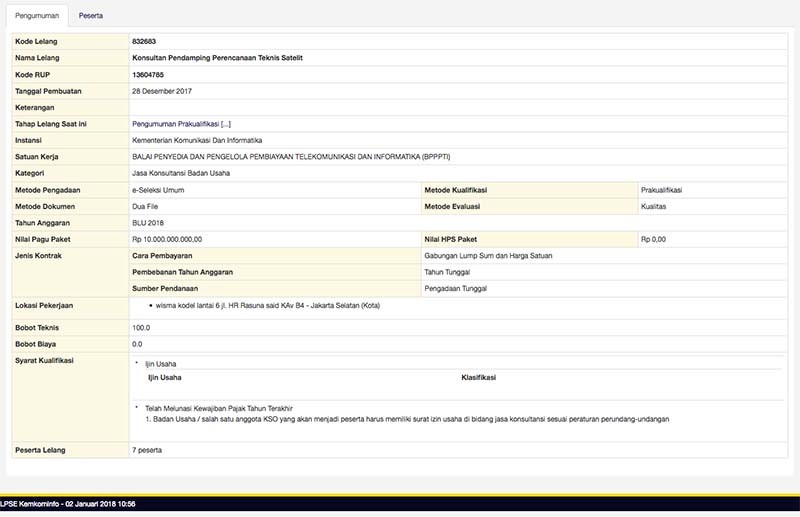Click the Jasa Konsultansi Badan Usaha category
Image resolution: width=800 pixels, height=517 pixels.
[182, 173]
